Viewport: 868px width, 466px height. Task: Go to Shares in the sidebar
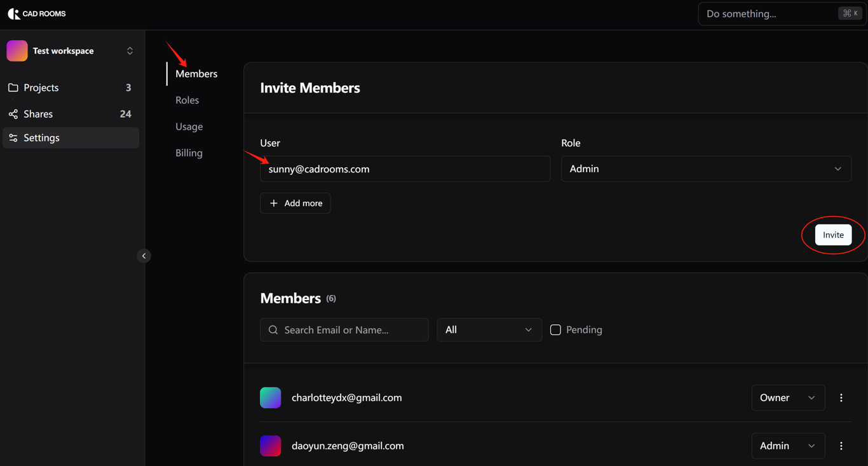pos(38,114)
